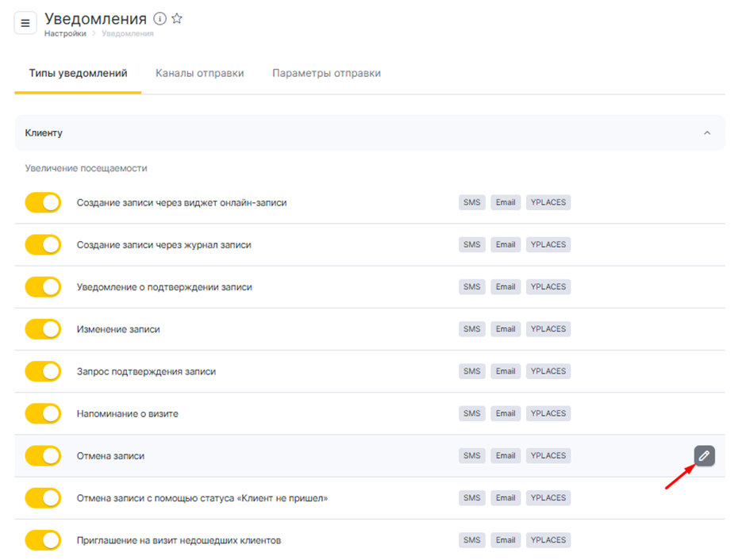Turn off Уведомление о подтверждении записи switch
Viewport: 746px width, 560px height.
43,287
